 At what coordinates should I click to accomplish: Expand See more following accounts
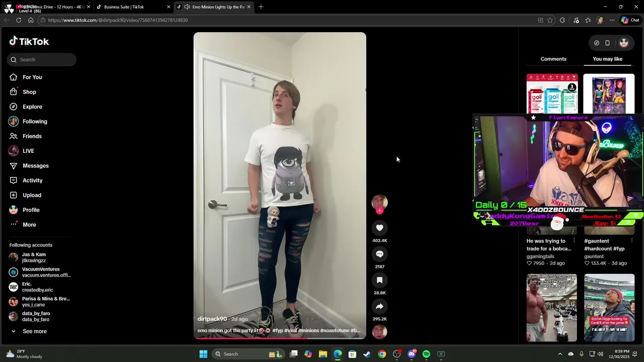34,331
